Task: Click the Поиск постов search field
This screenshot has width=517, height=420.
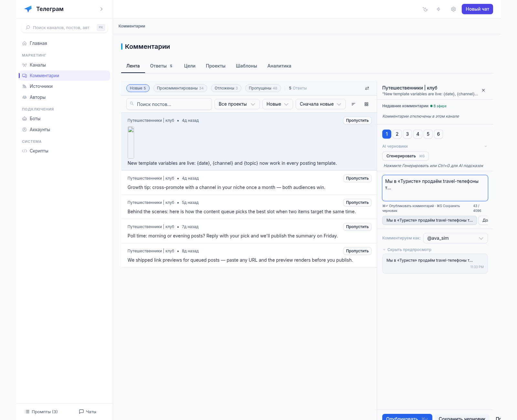Action: (x=169, y=104)
